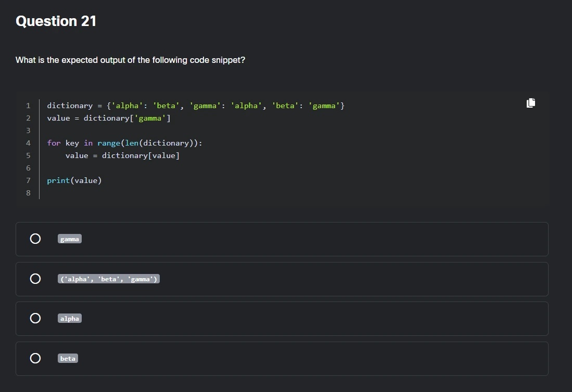Click line number 8 in the code gutter
572x392 pixels.
tap(28, 193)
